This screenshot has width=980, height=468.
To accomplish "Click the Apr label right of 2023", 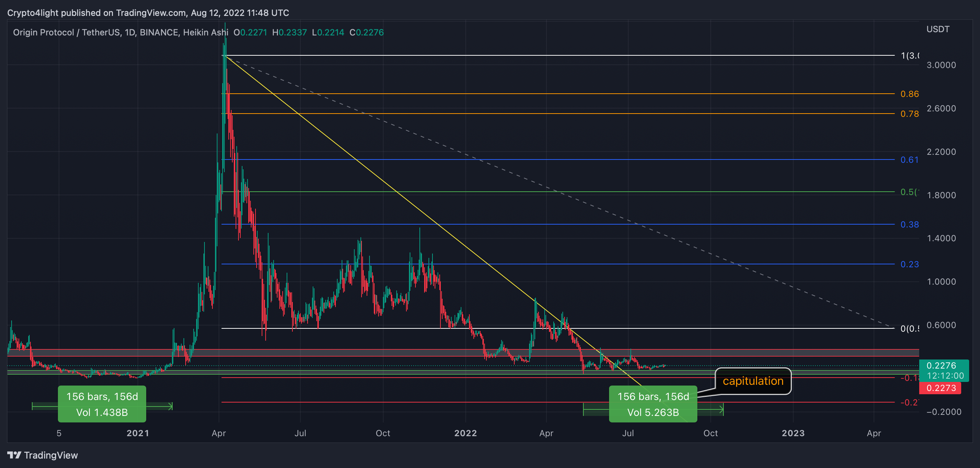I will (x=874, y=433).
